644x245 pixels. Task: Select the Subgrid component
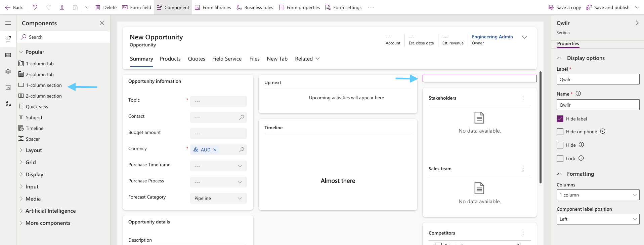31,117
